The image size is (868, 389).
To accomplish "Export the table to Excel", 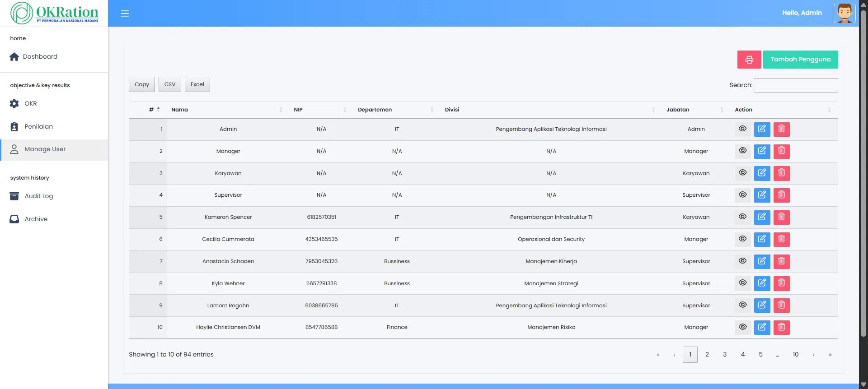I will pyautogui.click(x=197, y=84).
